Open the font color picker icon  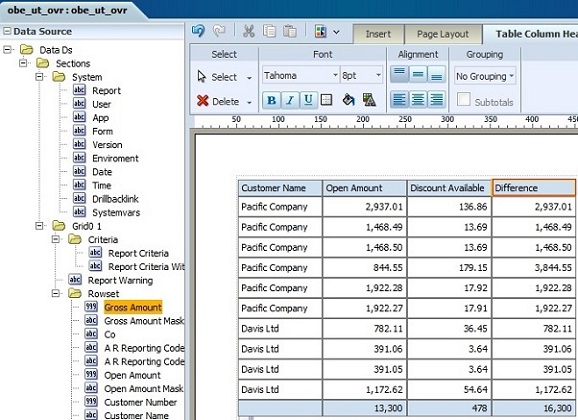click(369, 100)
